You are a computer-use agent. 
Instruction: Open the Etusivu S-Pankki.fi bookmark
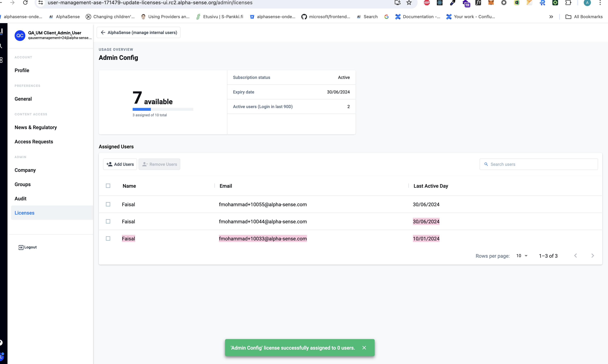point(220,17)
